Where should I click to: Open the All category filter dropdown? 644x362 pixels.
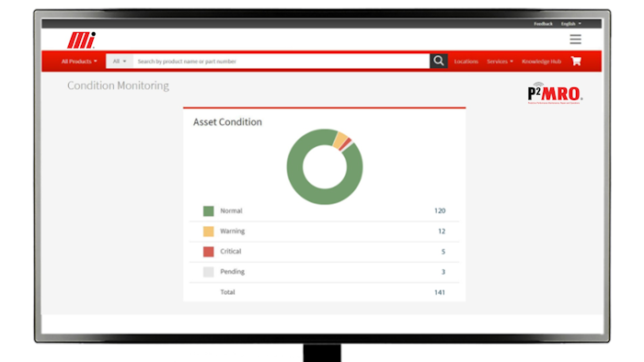click(x=120, y=61)
